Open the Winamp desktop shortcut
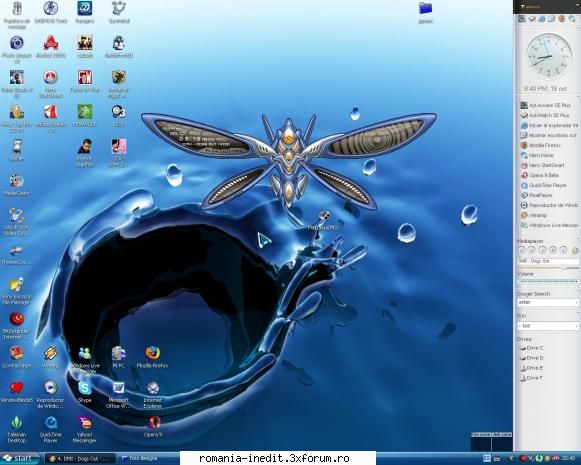 point(50,357)
